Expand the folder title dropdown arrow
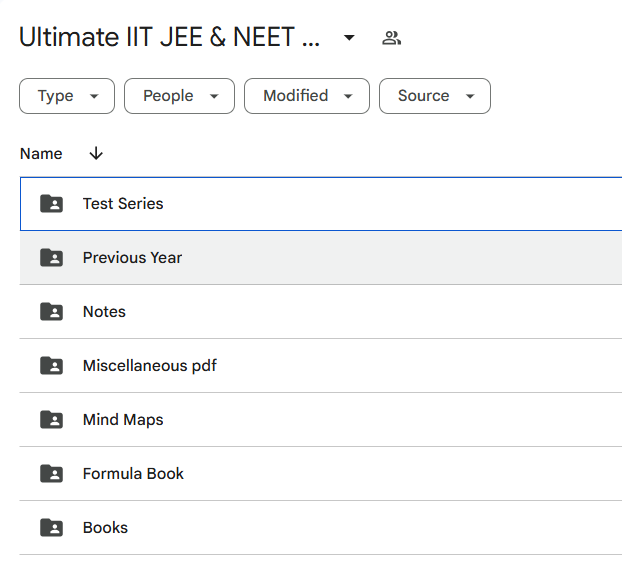 tap(349, 38)
